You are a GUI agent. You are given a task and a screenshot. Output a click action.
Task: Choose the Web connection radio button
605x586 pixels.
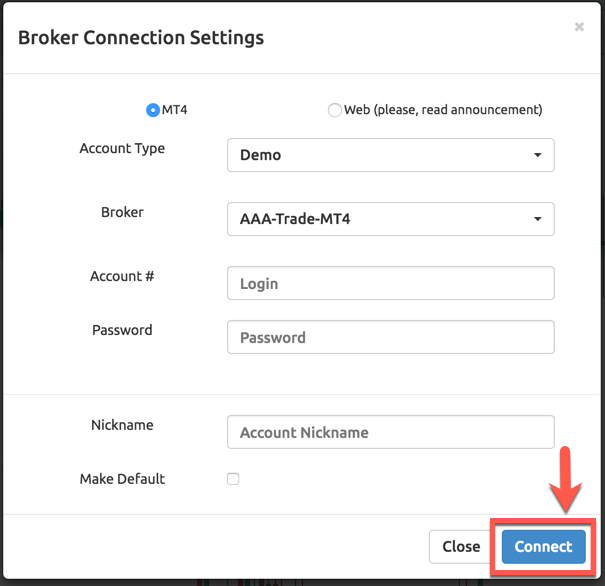pos(335,110)
